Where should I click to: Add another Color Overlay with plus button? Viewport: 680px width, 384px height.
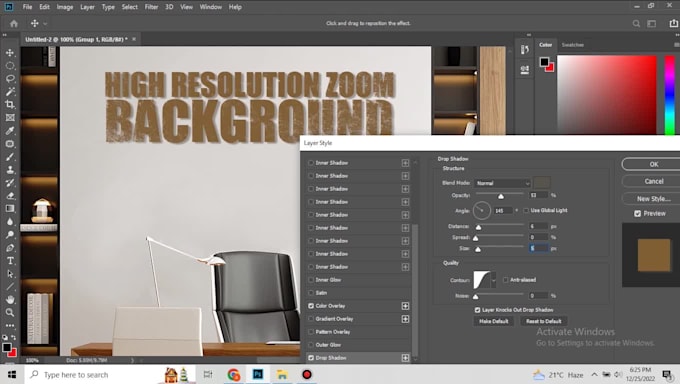point(405,306)
